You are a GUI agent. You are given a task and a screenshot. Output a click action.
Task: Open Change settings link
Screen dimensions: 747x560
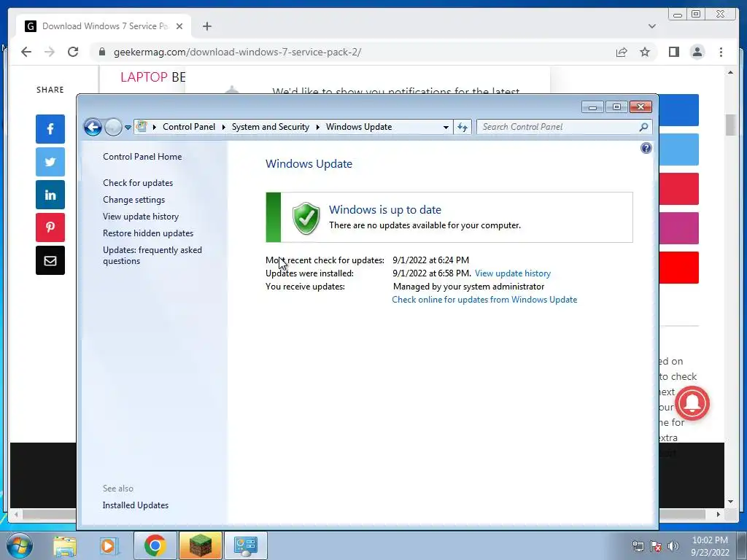click(134, 200)
